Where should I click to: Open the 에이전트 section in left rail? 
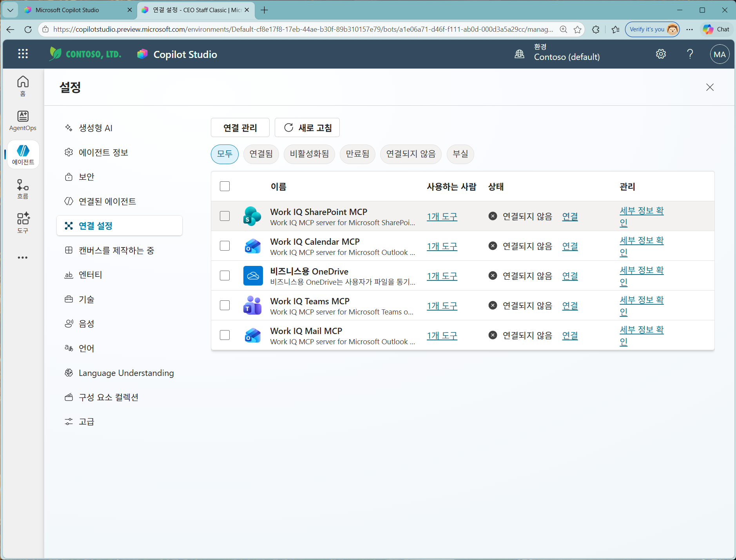tap(23, 154)
